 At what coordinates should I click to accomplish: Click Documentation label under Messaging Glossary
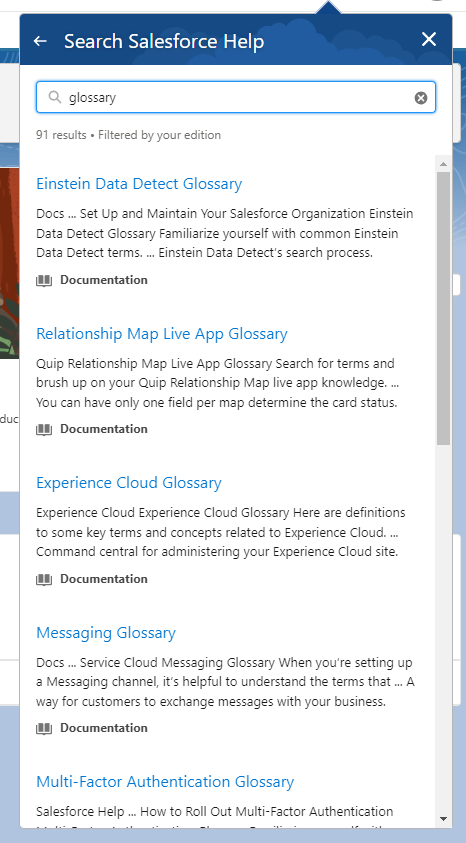(104, 728)
